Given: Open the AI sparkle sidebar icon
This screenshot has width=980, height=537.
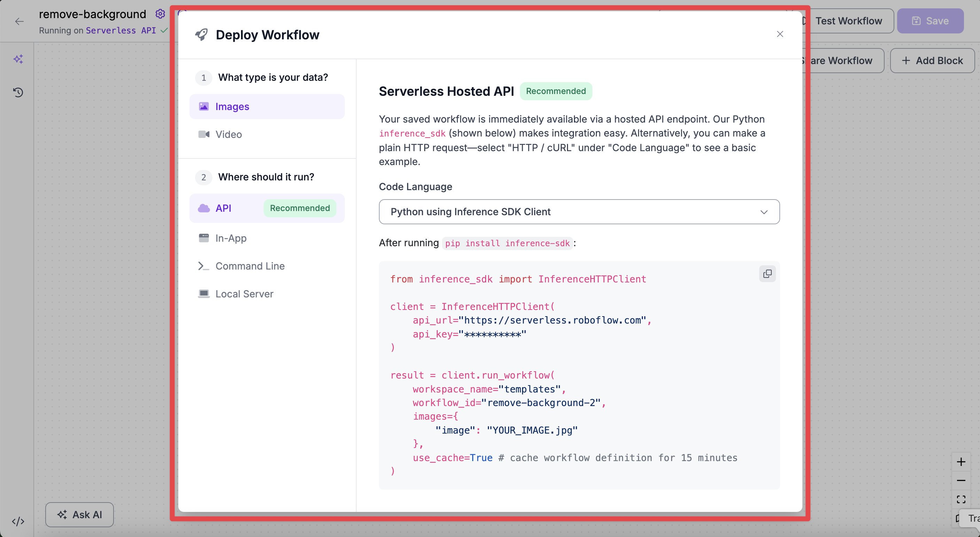Looking at the screenshot, I should 18,59.
